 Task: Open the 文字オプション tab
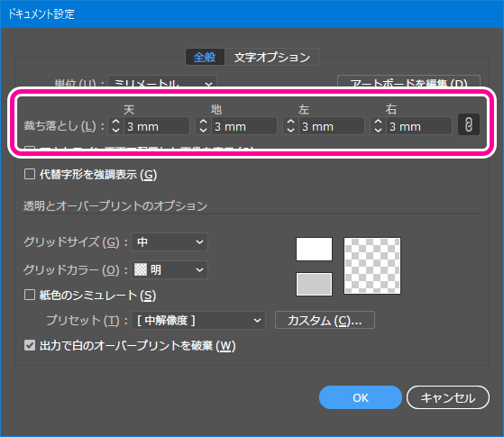pyautogui.click(x=271, y=57)
